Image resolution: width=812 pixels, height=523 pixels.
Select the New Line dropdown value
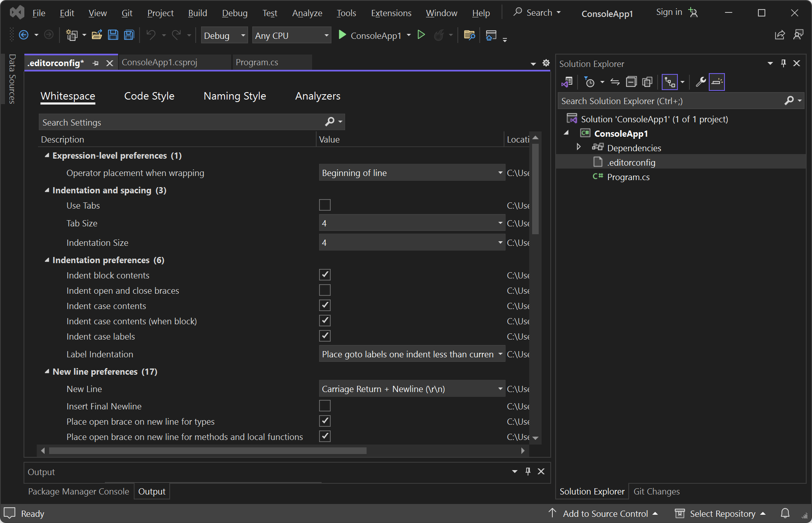(410, 389)
